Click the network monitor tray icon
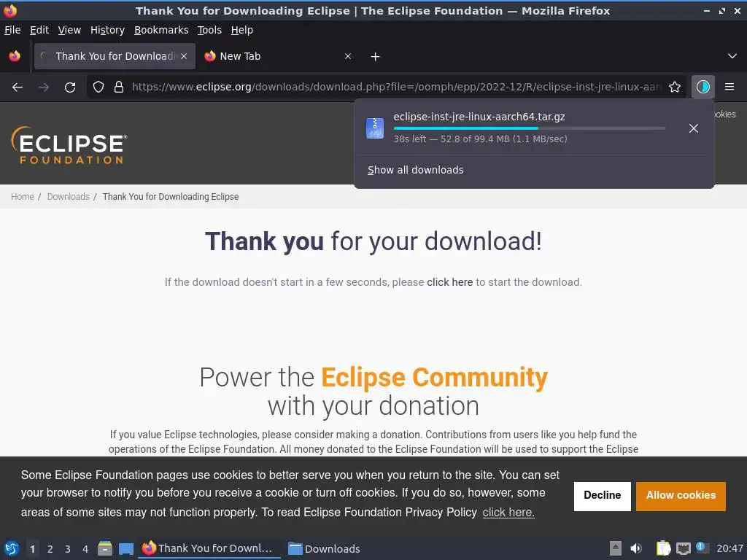This screenshot has height=560, width=747. 684,548
